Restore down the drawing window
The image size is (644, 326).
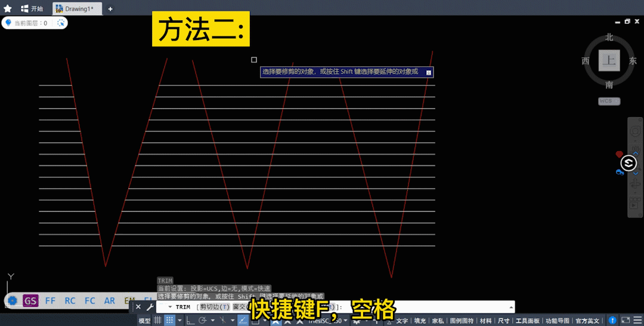(627, 21)
